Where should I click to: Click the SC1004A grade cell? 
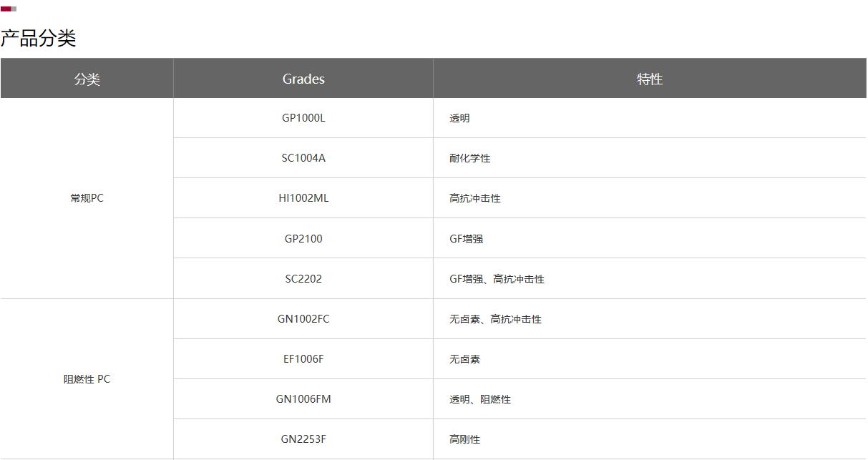click(303, 158)
